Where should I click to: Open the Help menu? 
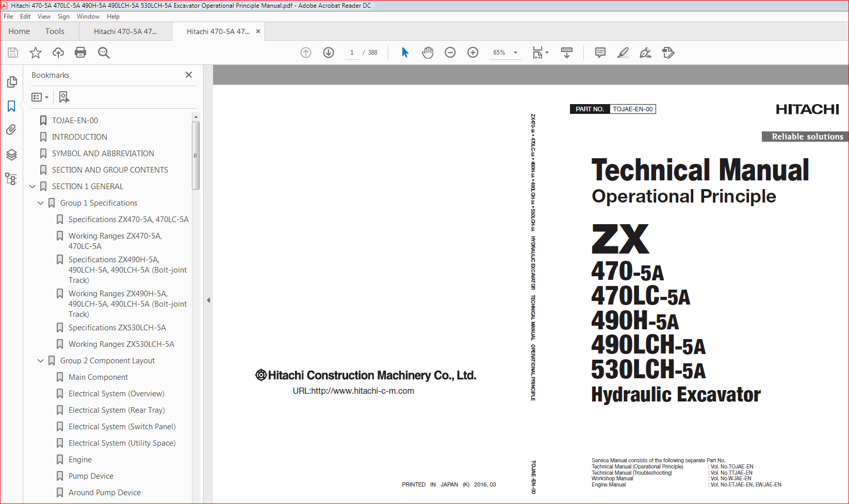(113, 16)
